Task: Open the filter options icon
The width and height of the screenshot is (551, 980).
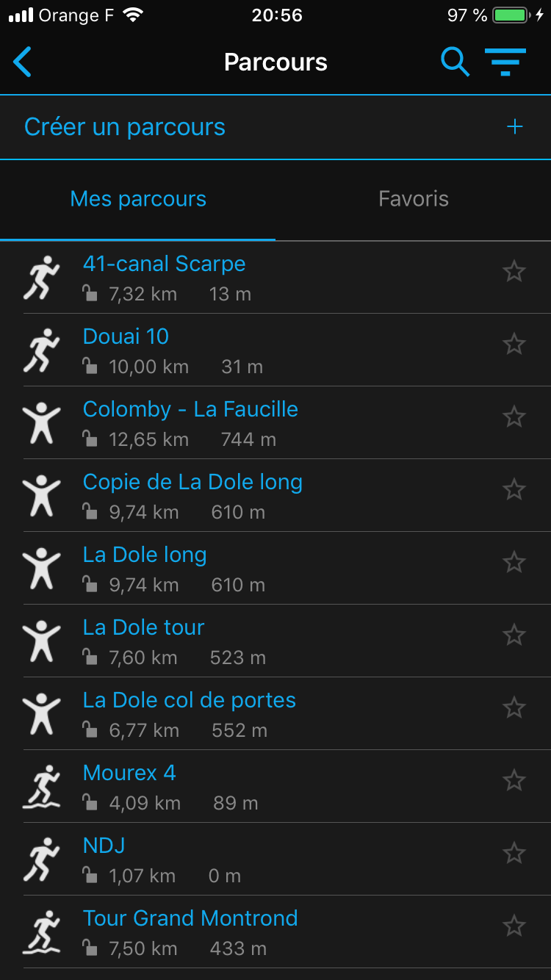Action: (505, 62)
